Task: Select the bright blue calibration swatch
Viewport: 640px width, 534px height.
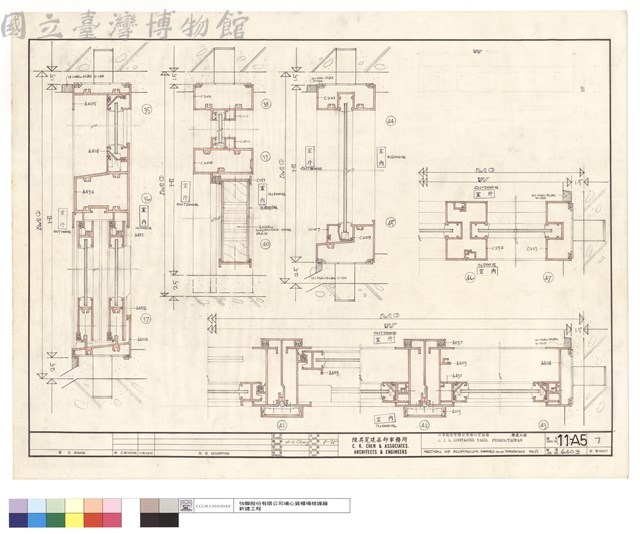Action: coord(37,520)
